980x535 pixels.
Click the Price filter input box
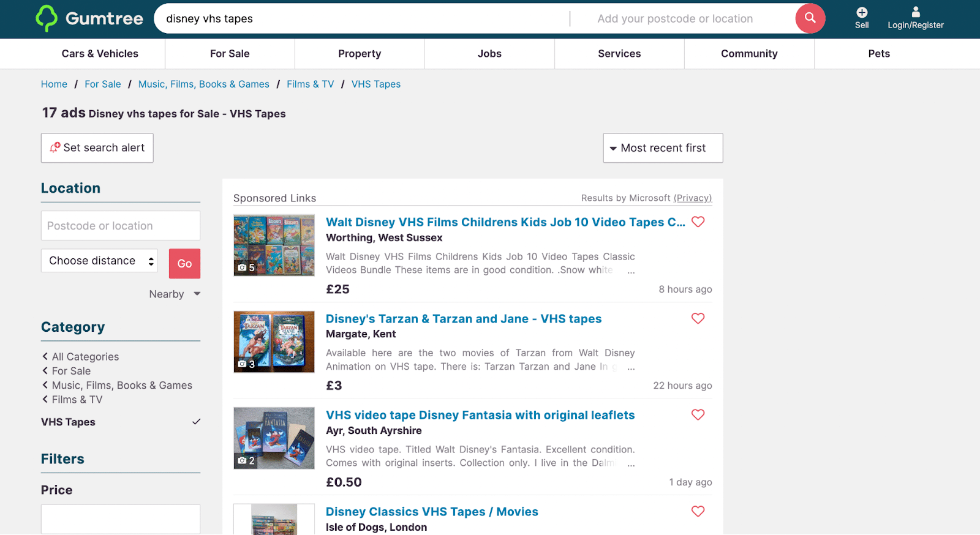[121, 519]
